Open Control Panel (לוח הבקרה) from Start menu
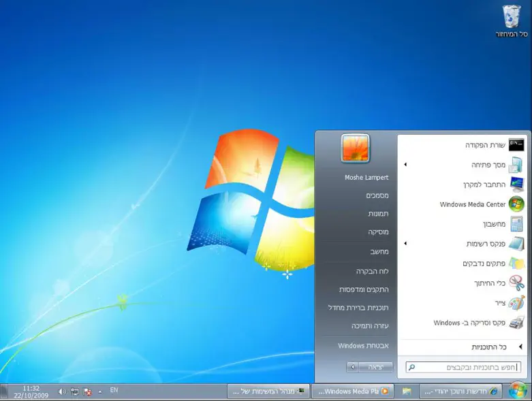Viewport: 532px width, 401px height. [x=372, y=271]
